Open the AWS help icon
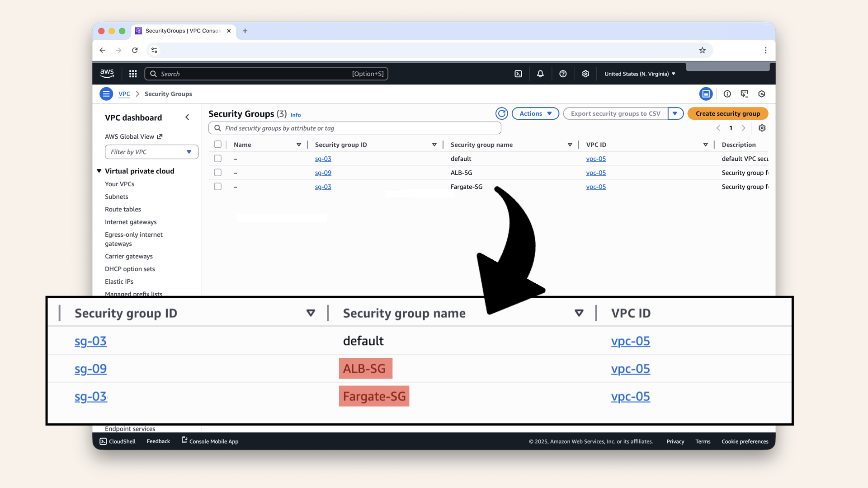 coord(563,73)
